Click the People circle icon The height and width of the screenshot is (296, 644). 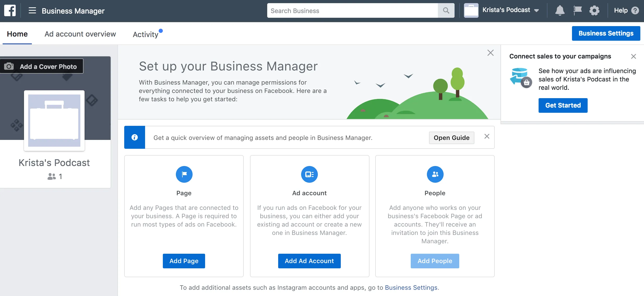tap(435, 174)
